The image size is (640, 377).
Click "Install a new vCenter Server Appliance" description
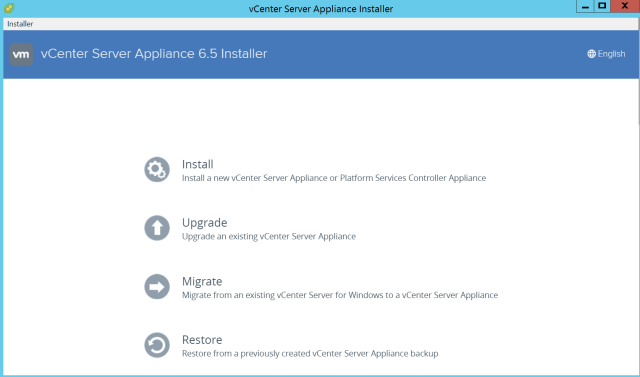pos(334,178)
